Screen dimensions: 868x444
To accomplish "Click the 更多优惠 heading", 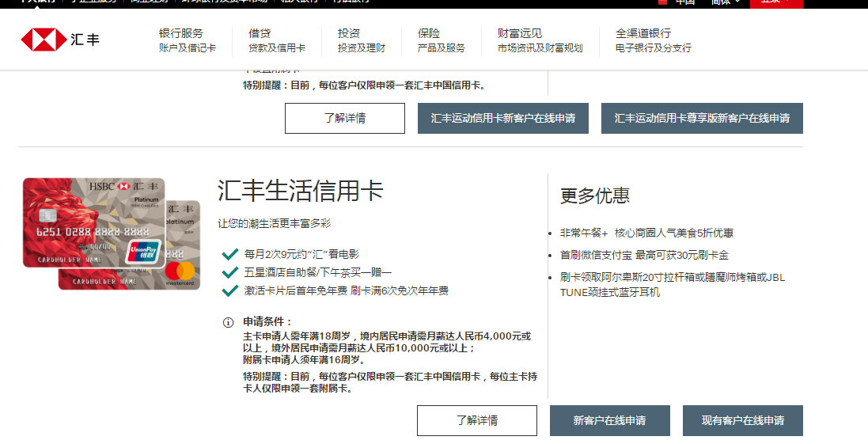I will click(595, 195).
